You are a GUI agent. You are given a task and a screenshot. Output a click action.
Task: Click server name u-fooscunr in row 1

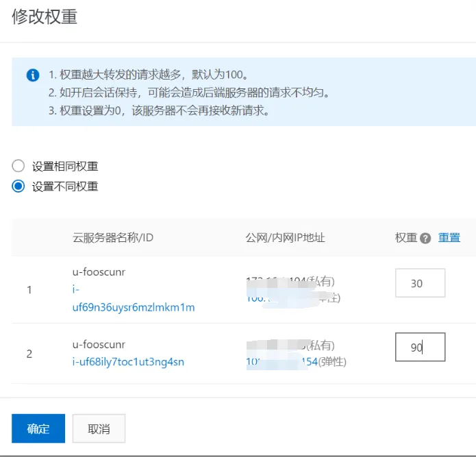pyautogui.click(x=99, y=272)
